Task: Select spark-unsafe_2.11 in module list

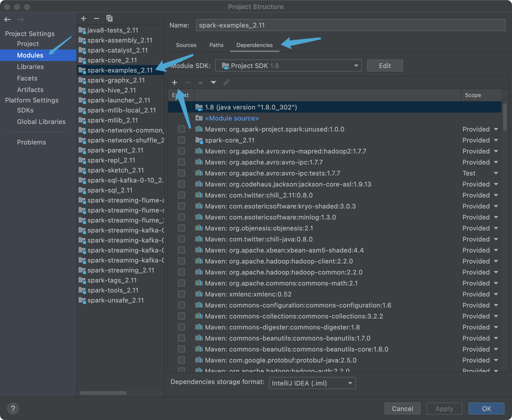Action: [120, 300]
